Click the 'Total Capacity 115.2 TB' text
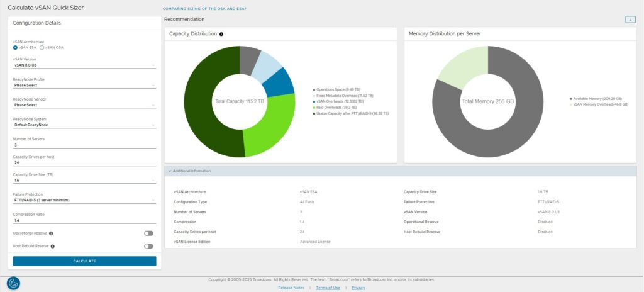The image size is (644, 292). pyautogui.click(x=240, y=101)
